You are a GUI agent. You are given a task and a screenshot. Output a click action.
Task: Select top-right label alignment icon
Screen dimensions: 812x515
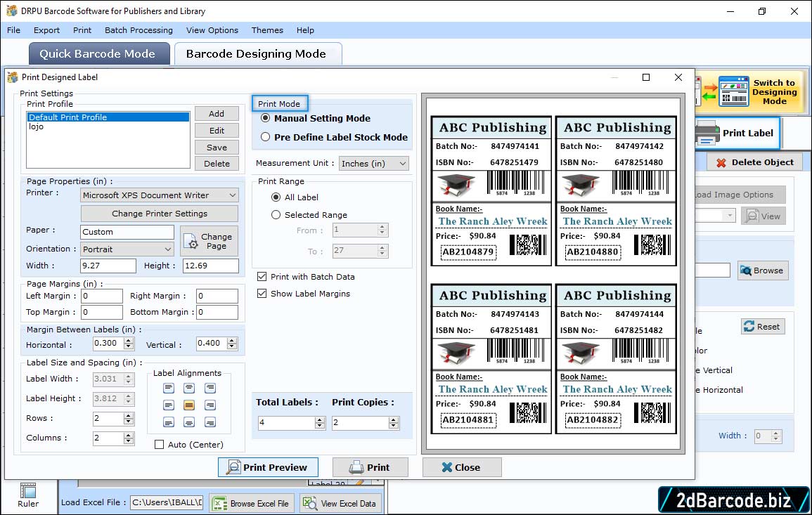(210, 388)
